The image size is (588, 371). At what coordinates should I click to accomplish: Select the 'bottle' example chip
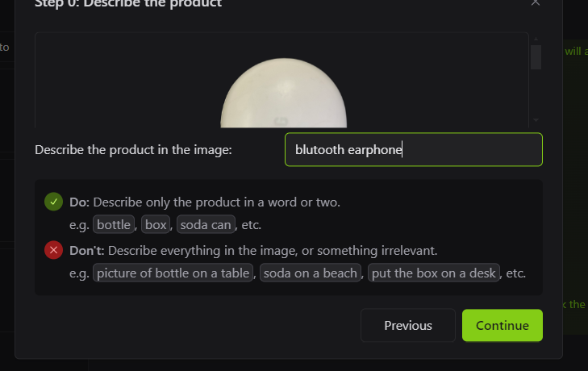click(x=114, y=224)
